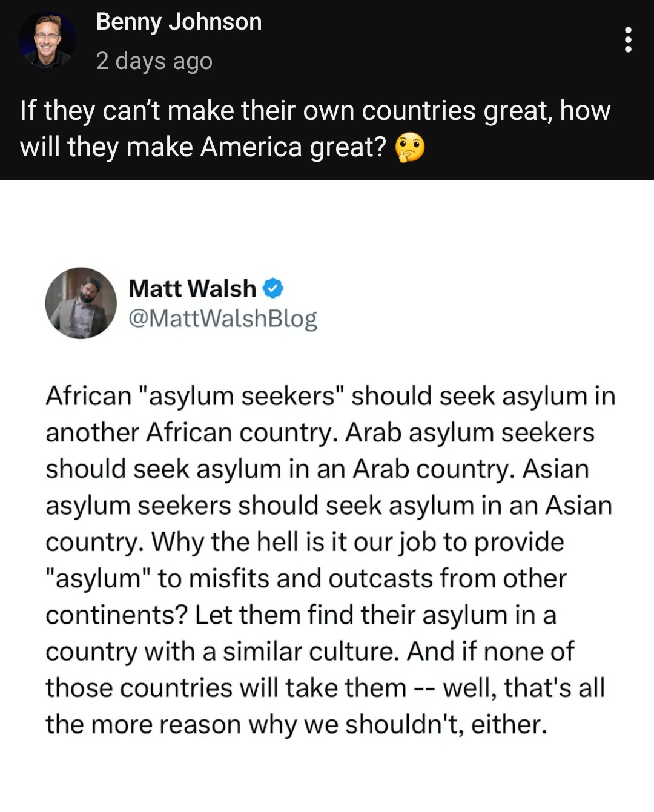The height and width of the screenshot is (812, 654).
Task: Click the line "country with a similar culture"
Action: point(309,652)
